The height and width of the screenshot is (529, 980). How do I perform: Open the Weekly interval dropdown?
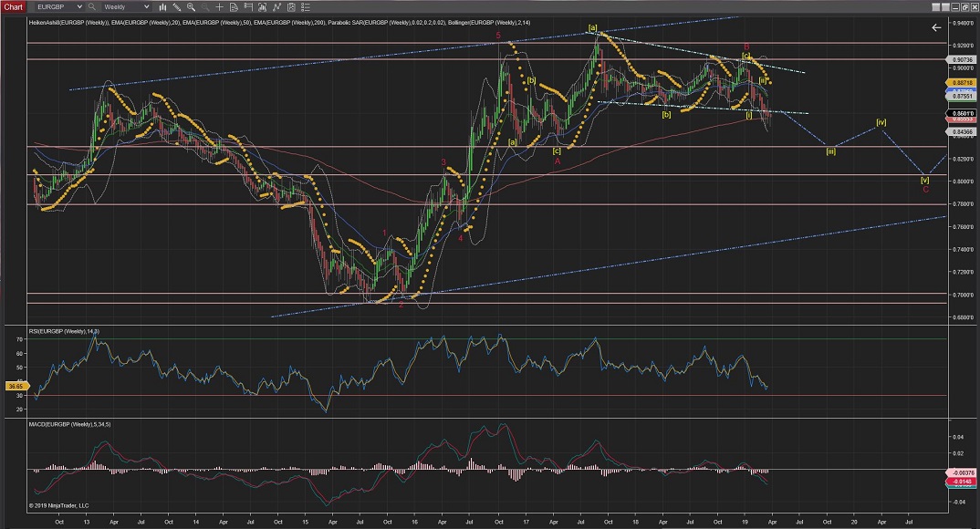pos(126,7)
